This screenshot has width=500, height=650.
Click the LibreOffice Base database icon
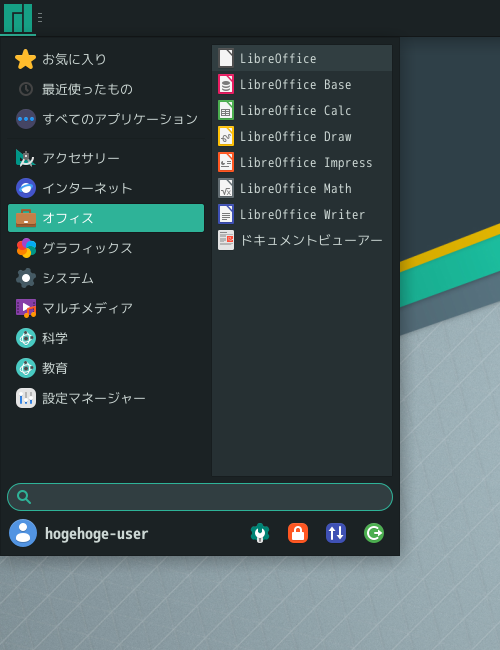coord(226,85)
